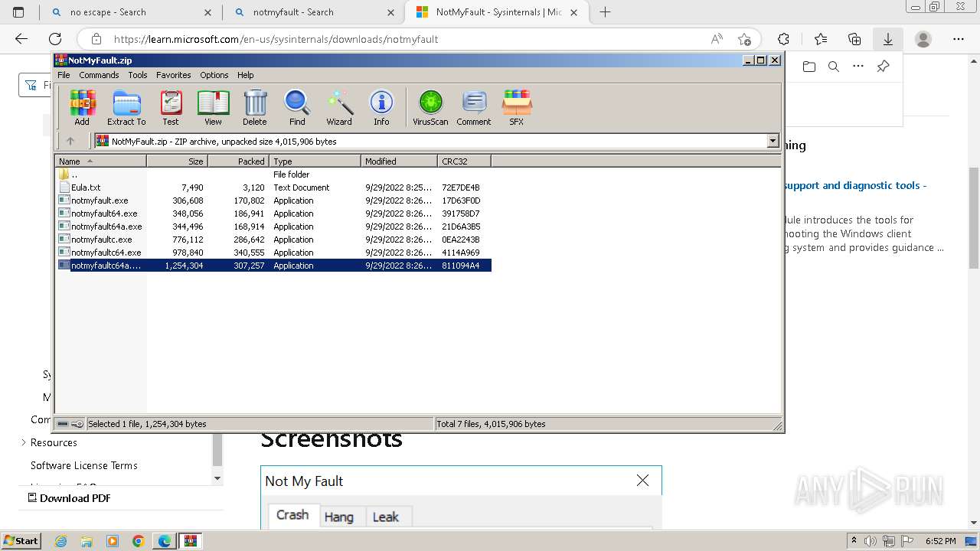Open the Options menu
This screenshot has height=551, width=980.
pos(214,75)
